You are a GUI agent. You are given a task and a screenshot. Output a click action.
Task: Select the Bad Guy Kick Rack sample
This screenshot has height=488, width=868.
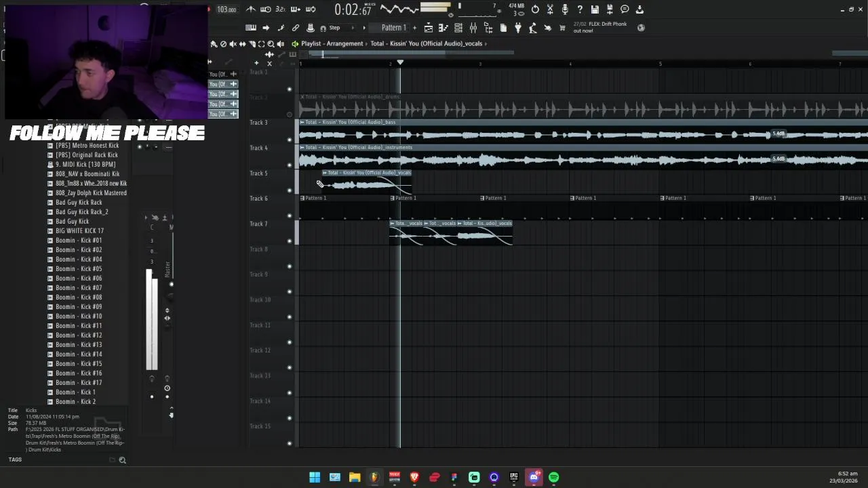pos(79,202)
